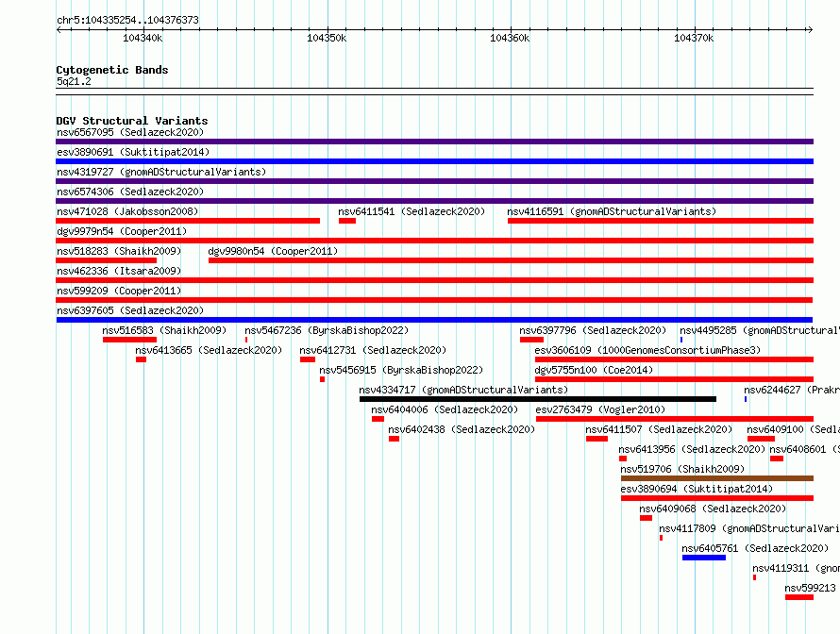
Task: Select the blue nsv6405761 variant bar
Action: [704, 558]
